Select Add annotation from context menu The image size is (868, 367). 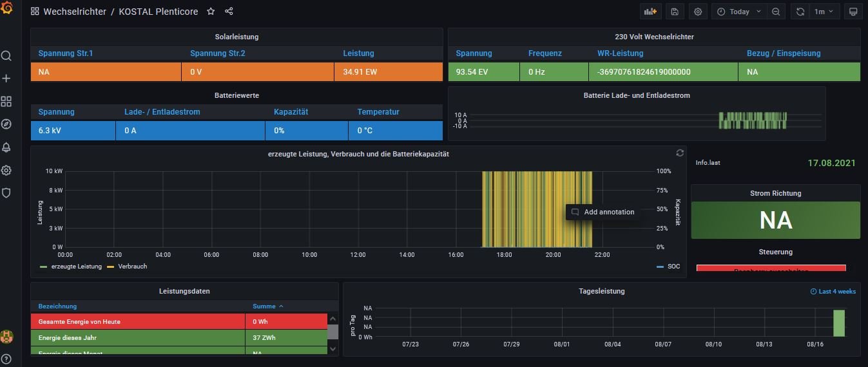(608, 212)
